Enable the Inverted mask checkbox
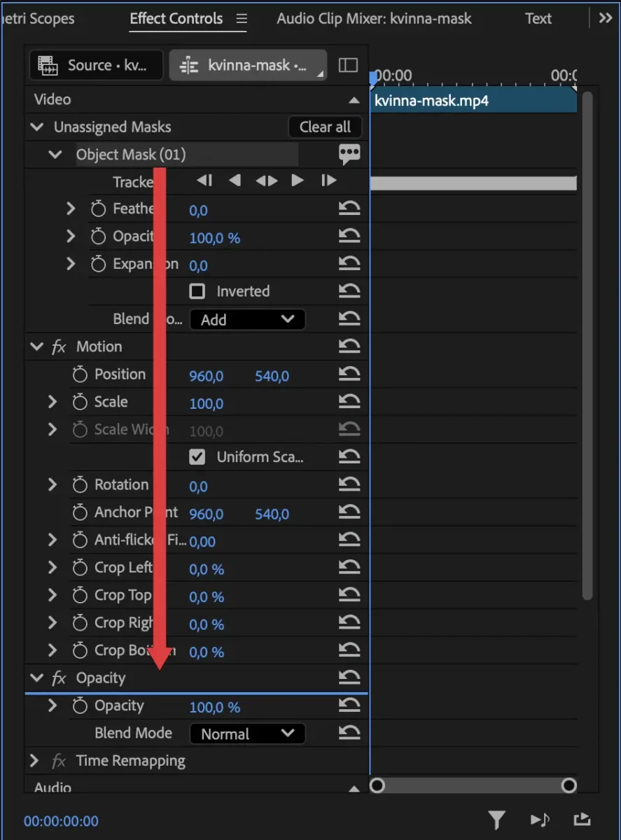This screenshot has width=621, height=840. tap(197, 291)
